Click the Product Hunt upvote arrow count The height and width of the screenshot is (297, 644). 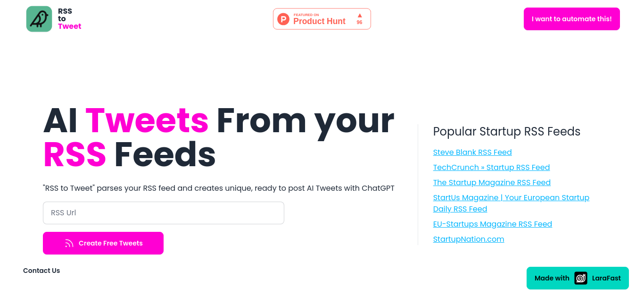(359, 19)
